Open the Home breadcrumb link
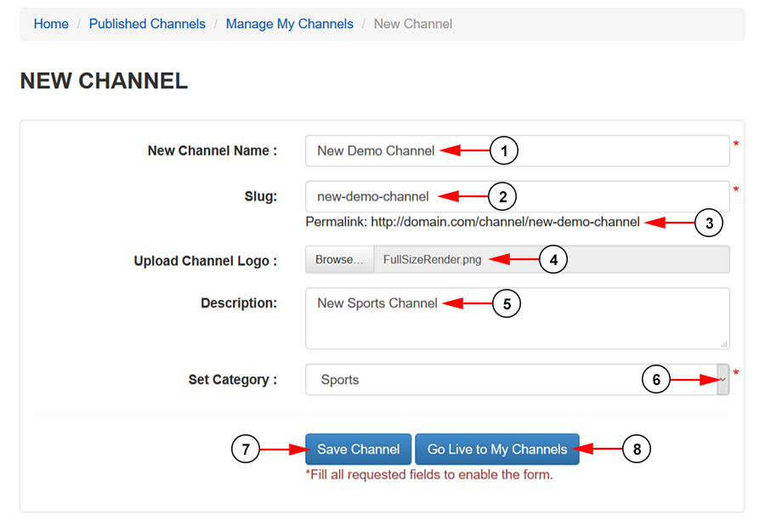 [x=51, y=24]
